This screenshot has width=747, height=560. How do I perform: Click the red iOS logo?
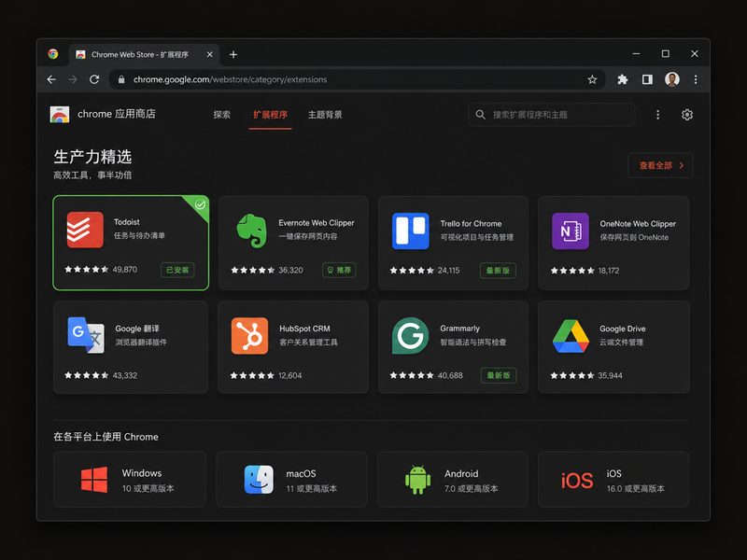pyautogui.click(x=577, y=481)
